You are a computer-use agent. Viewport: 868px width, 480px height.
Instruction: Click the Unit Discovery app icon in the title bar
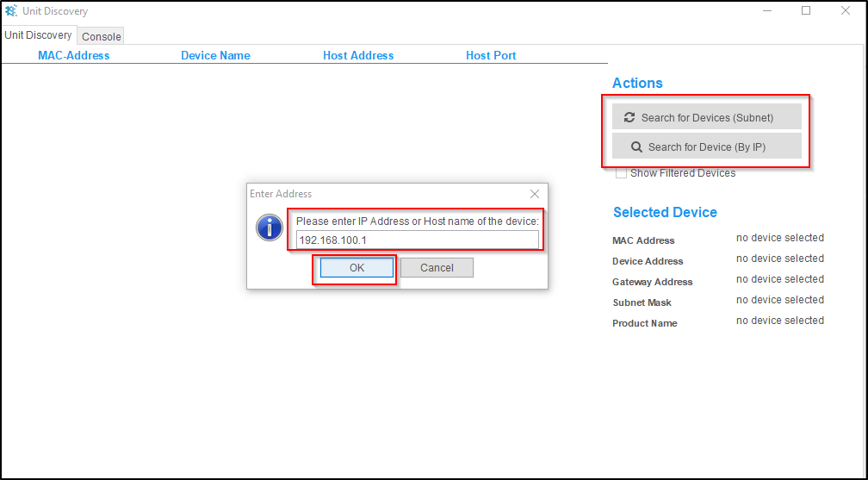(11, 11)
